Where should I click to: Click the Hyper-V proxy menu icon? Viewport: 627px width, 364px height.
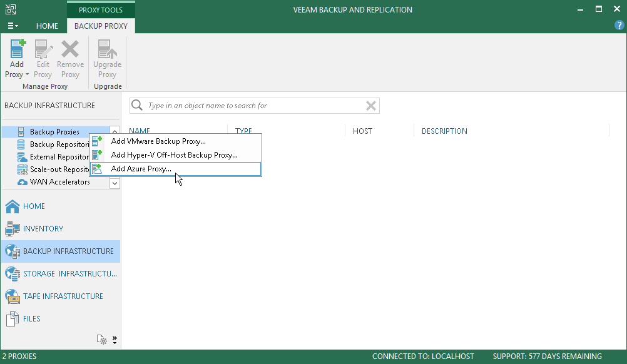click(x=97, y=154)
